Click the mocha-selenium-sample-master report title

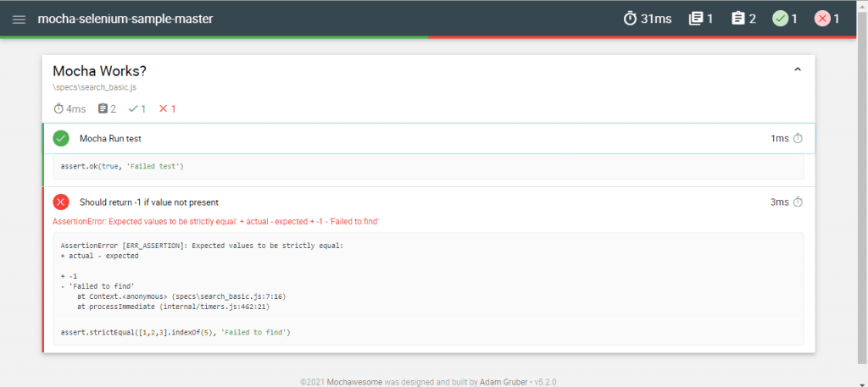point(125,19)
